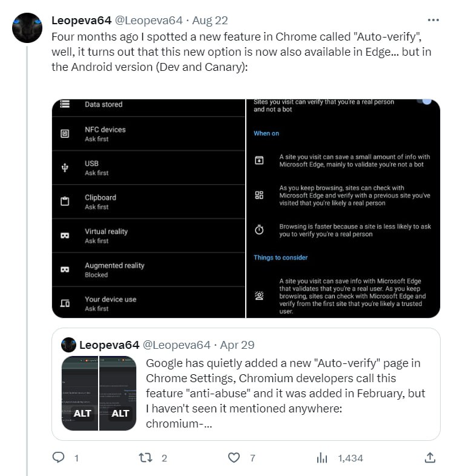The height and width of the screenshot is (476, 451).
Task: Click the second ALT badge on thumbnail
Action: click(120, 414)
